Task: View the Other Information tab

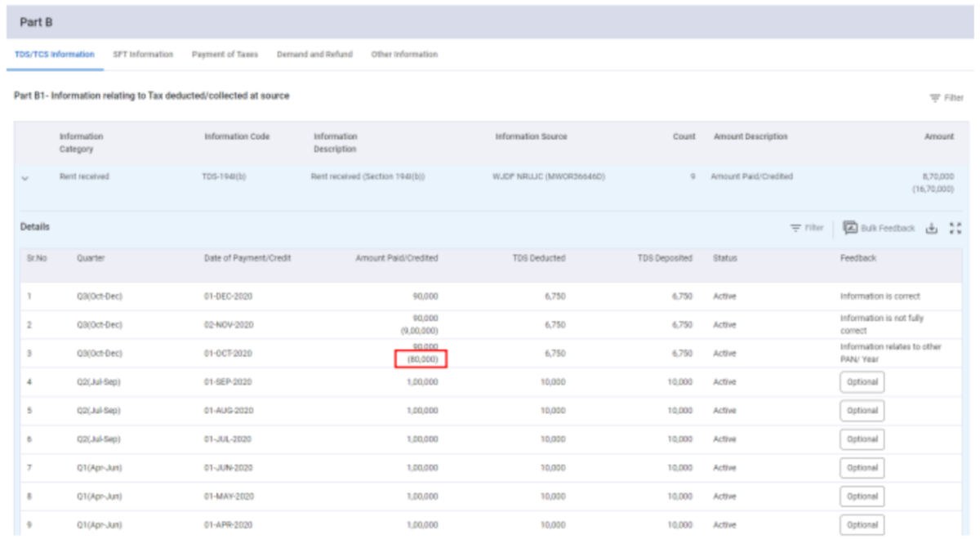Action: point(404,55)
